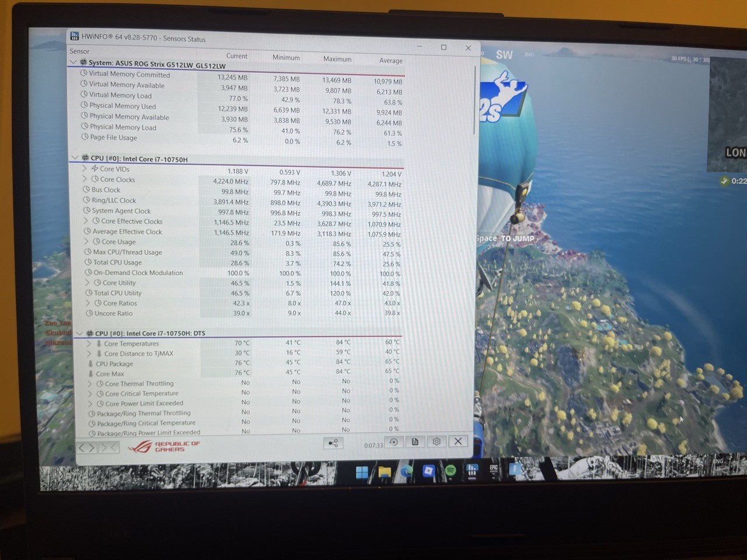Click the HWiNFO title bar app icon

pyautogui.click(x=75, y=36)
